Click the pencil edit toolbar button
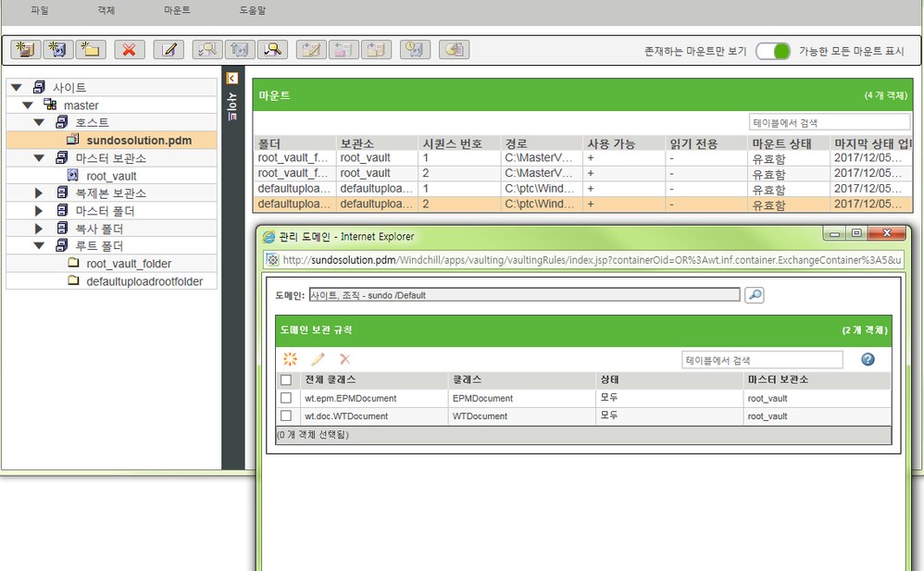The height and width of the screenshot is (571, 924). (169, 50)
